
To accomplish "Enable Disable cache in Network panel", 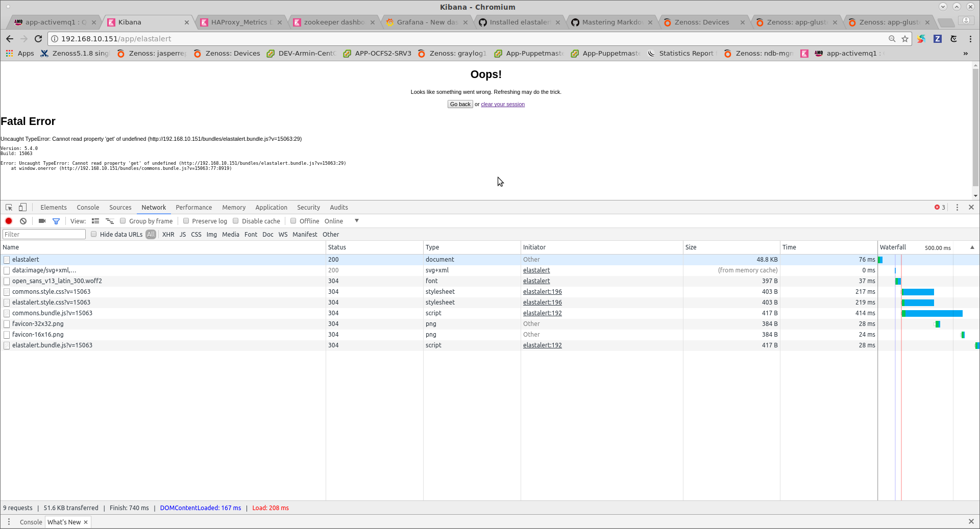I will (236, 221).
